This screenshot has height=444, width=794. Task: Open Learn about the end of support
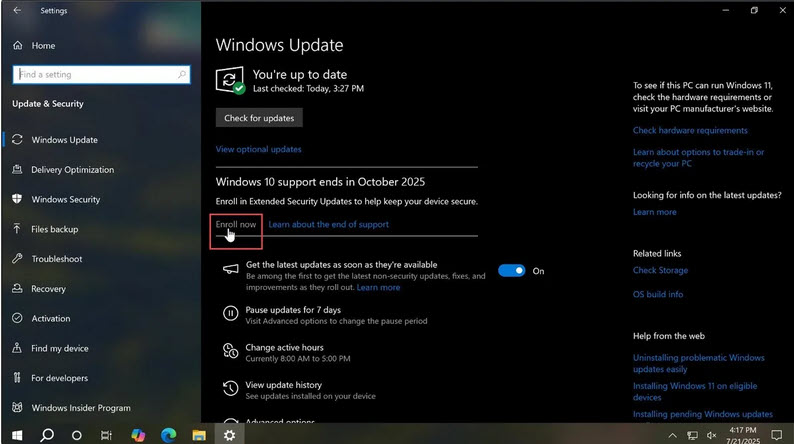click(329, 224)
